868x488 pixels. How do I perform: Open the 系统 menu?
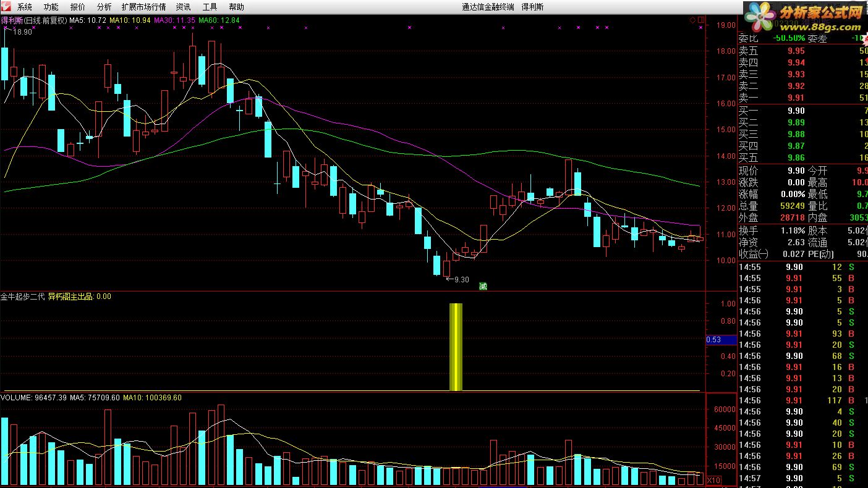pos(25,7)
